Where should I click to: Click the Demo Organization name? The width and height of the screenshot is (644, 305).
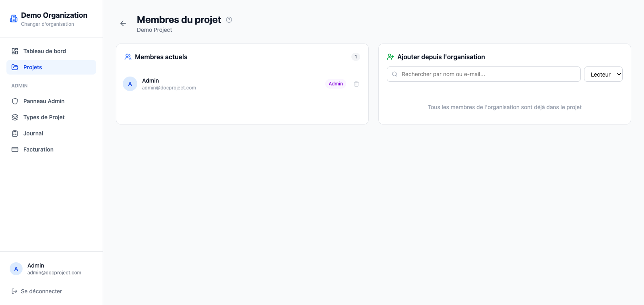pos(54,15)
